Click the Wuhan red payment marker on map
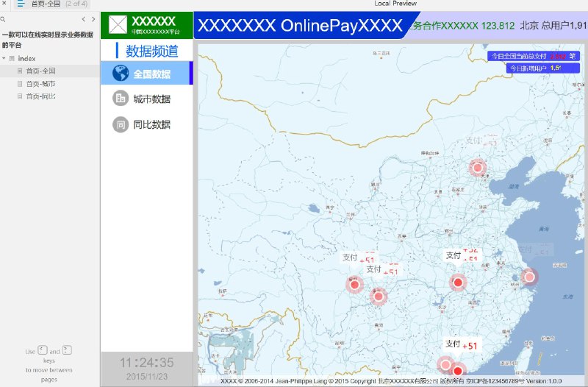 (x=458, y=283)
